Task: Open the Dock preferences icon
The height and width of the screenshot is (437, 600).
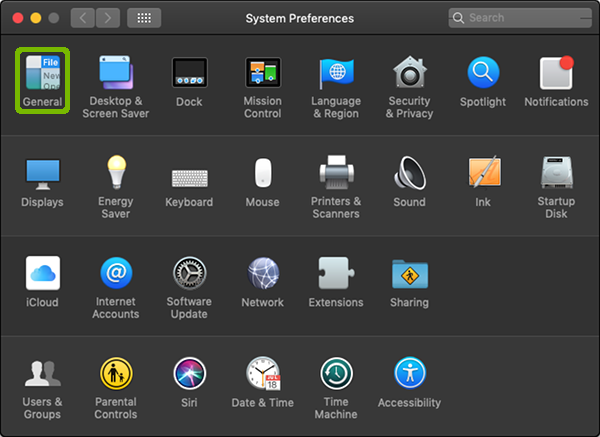Action: click(x=189, y=73)
